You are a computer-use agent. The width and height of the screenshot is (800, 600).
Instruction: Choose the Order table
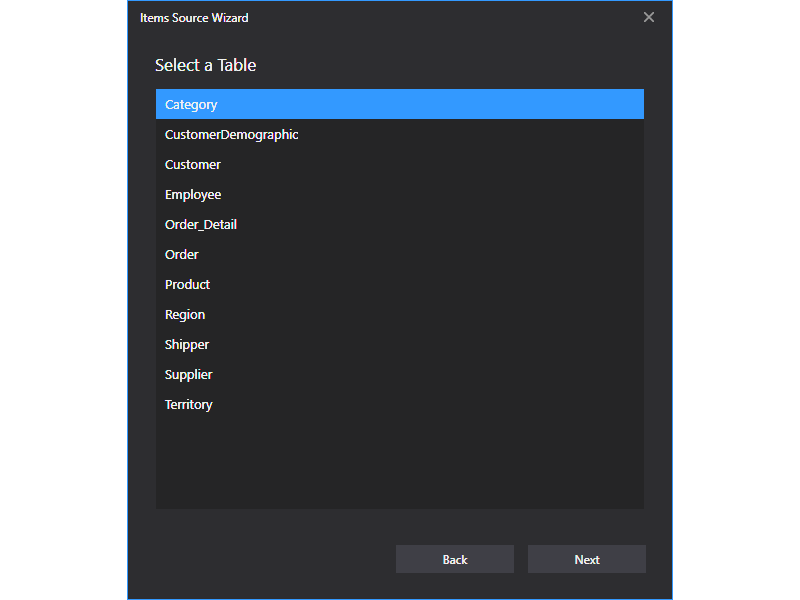pos(182,254)
